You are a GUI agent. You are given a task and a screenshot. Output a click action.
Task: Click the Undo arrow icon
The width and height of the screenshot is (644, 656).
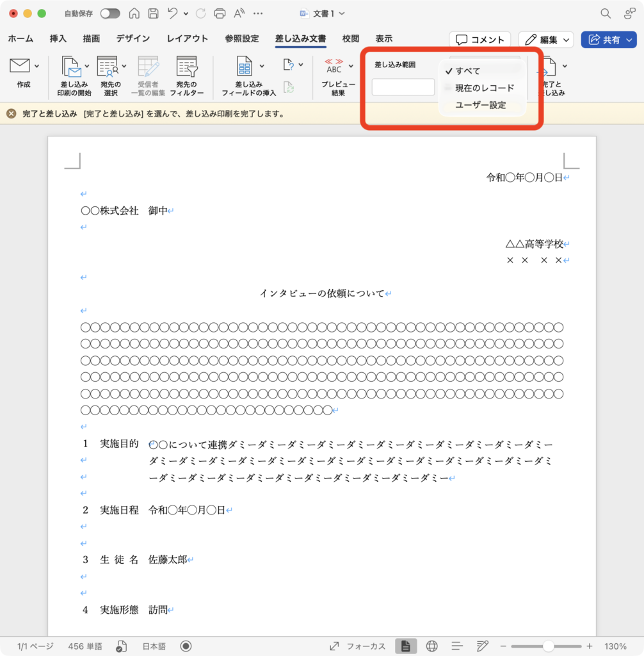(172, 13)
